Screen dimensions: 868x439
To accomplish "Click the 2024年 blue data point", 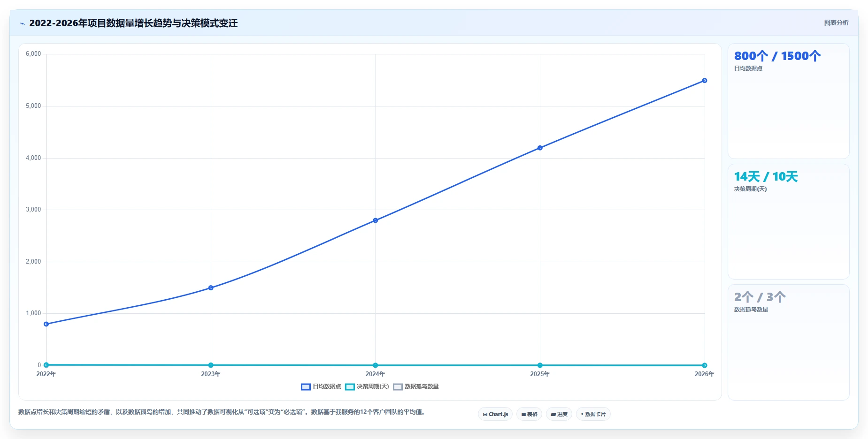I will pyautogui.click(x=375, y=220).
